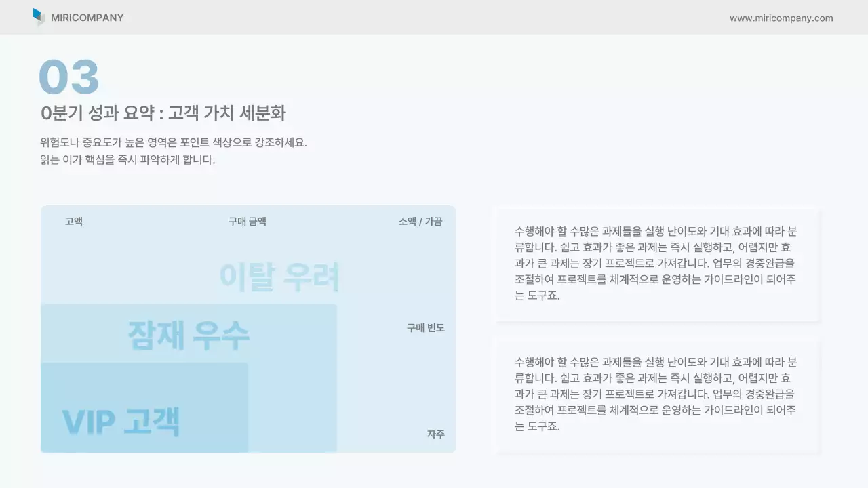The width and height of the screenshot is (868, 488).
Task: Select the lower description text box
Action: [657, 395]
